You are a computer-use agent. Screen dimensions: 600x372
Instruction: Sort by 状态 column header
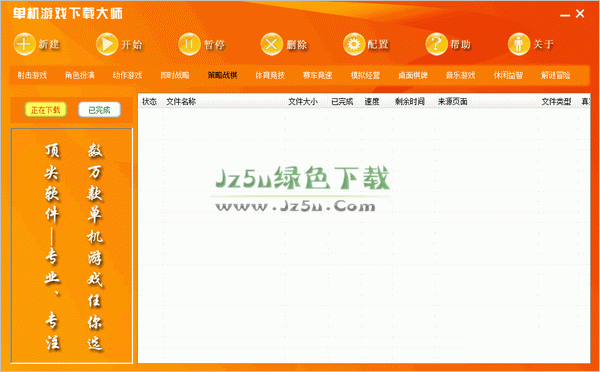pyautogui.click(x=150, y=101)
